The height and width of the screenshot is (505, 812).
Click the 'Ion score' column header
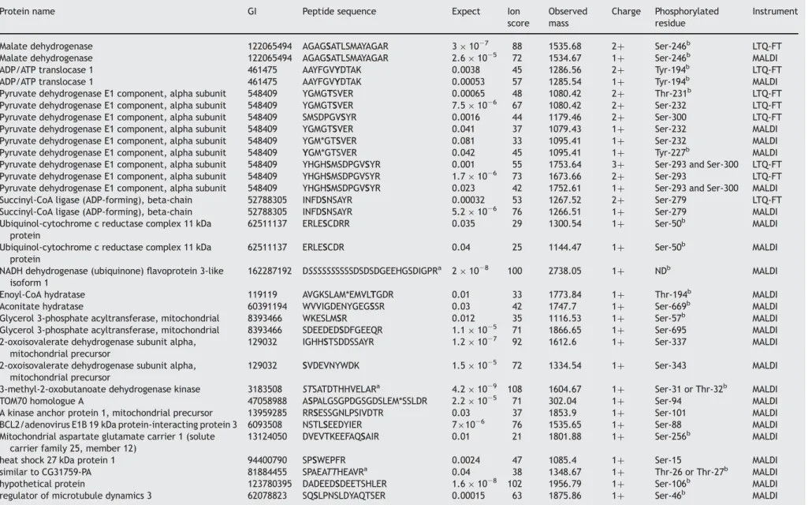pyautogui.click(x=518, y=17)
